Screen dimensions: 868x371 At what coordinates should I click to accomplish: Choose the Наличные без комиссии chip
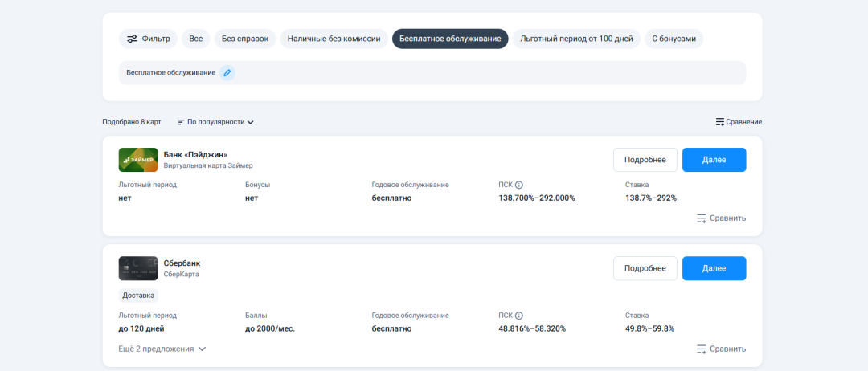(x=334, y=39)
